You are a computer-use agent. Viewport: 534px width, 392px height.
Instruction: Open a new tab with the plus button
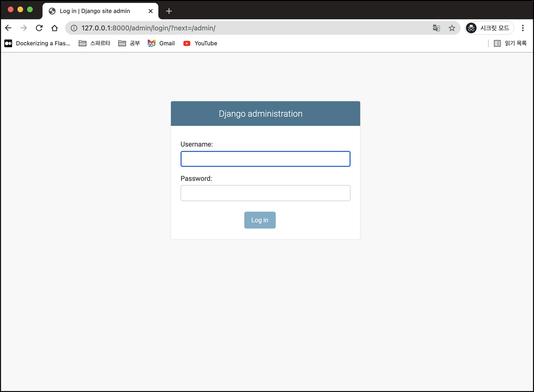pos(169,11)
